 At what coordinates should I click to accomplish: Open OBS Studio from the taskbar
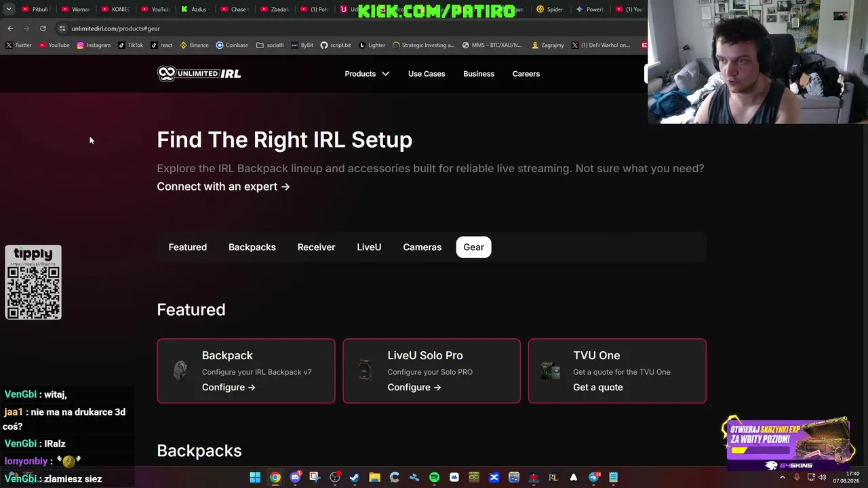(334, 478)
